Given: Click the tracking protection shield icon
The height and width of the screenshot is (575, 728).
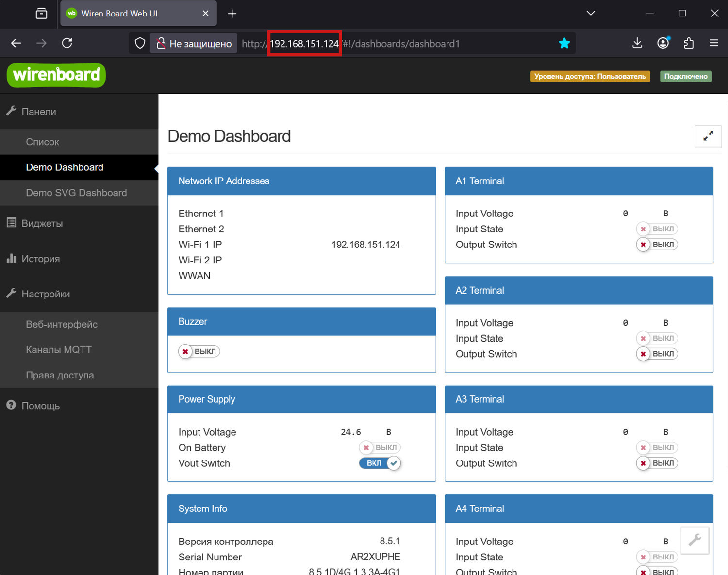Looking at the screenshot, I should (x=140, y=43).
